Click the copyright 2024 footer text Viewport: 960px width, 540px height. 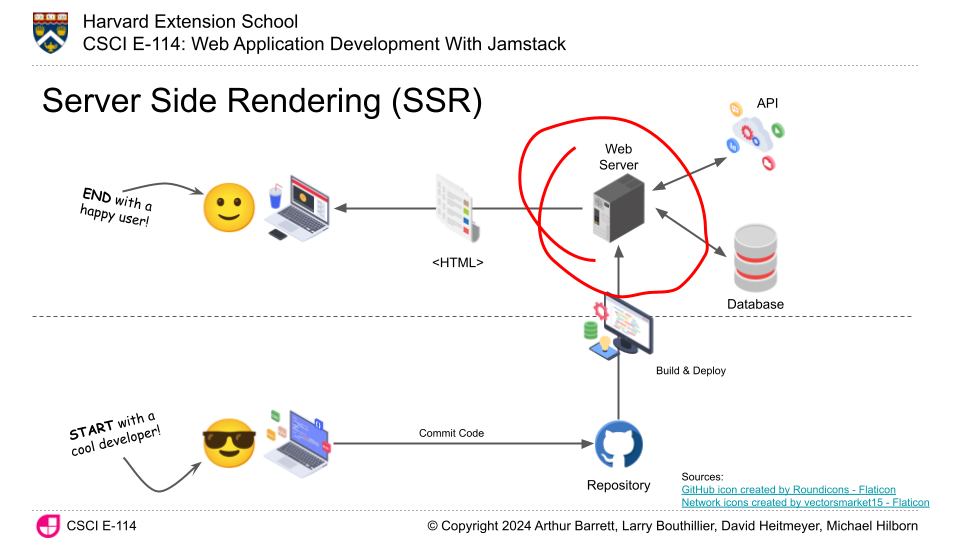pyautogui.click(x=672, y=525)
